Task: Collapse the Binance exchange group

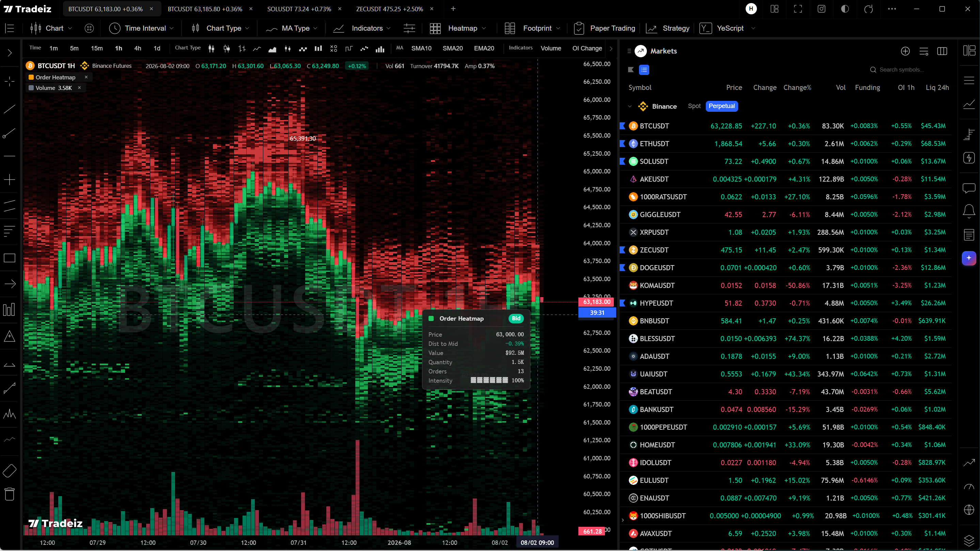Action: [629, 107]
